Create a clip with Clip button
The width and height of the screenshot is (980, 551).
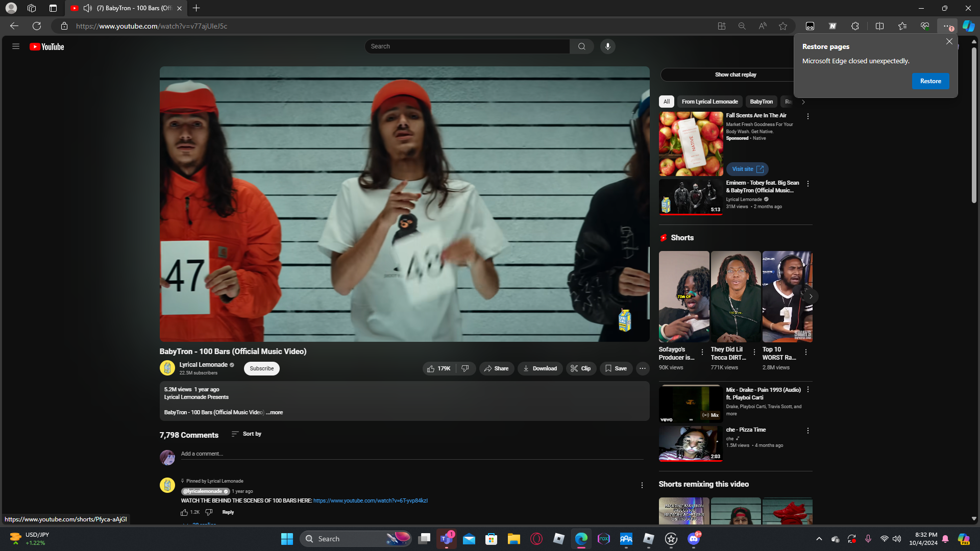[x=581, y=368]
